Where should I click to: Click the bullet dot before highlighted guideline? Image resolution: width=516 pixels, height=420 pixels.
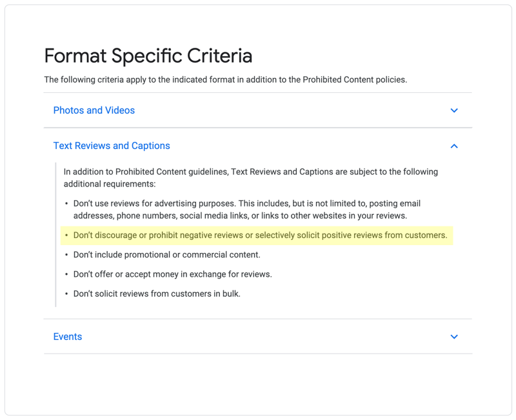[66, 235]
